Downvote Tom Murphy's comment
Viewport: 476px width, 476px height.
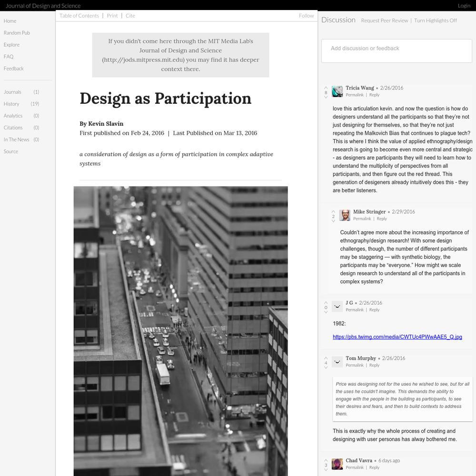click(326, 367)
